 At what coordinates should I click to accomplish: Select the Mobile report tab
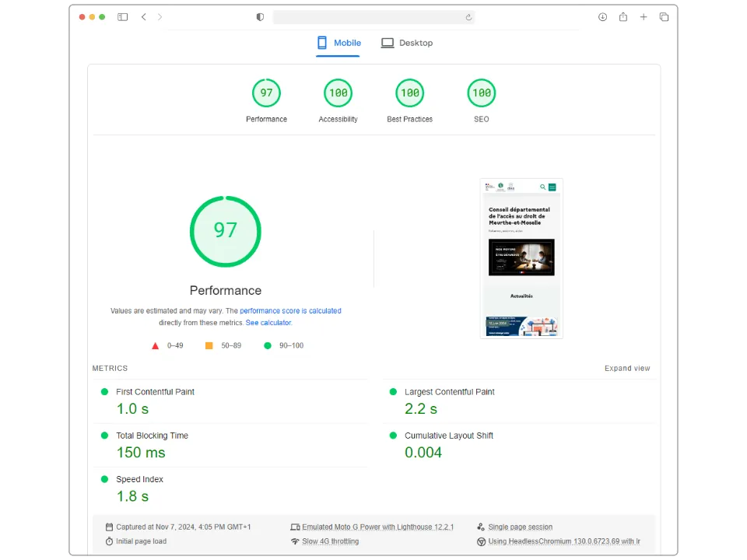tap(347, 43)
